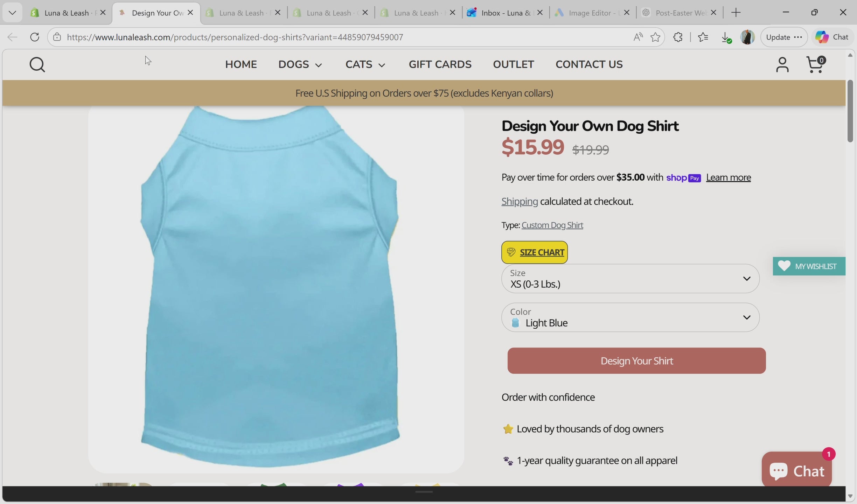Open the favorites list icon
The image size is (857, 504).
tap(703, 37)
